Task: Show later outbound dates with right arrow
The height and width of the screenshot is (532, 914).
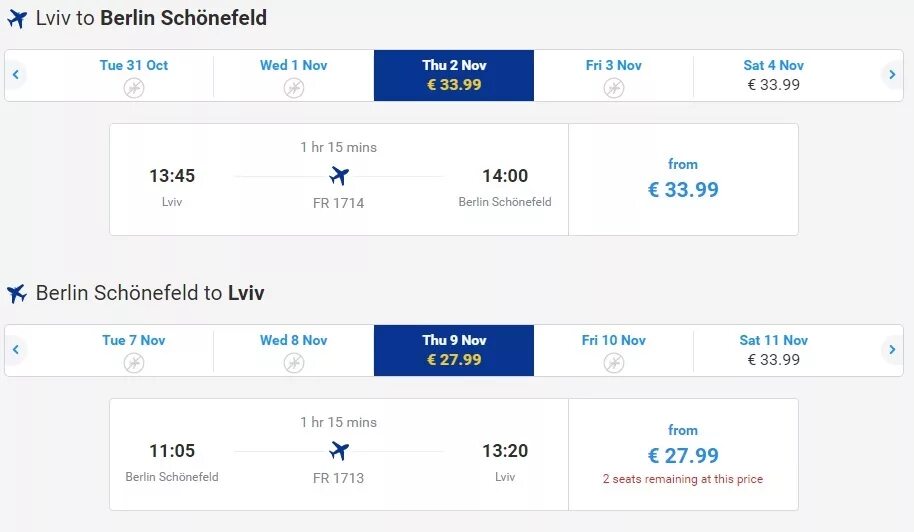Action: 892,75
